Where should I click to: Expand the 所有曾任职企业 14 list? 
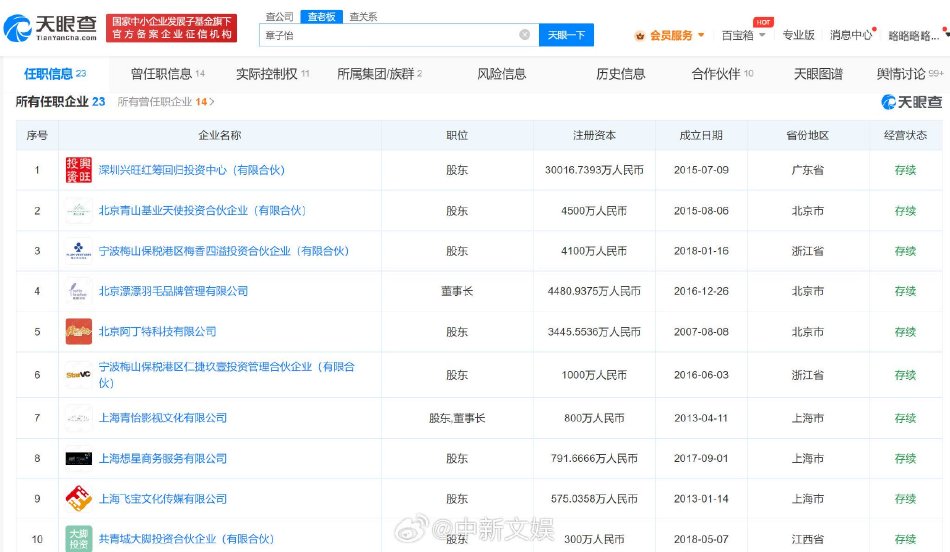click(x=166, y=102)
